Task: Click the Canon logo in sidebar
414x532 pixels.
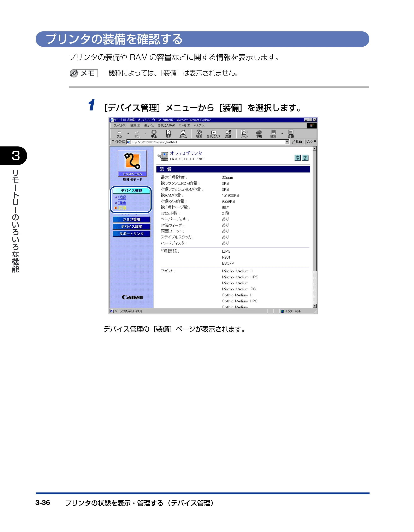Action: pos(132,297)
